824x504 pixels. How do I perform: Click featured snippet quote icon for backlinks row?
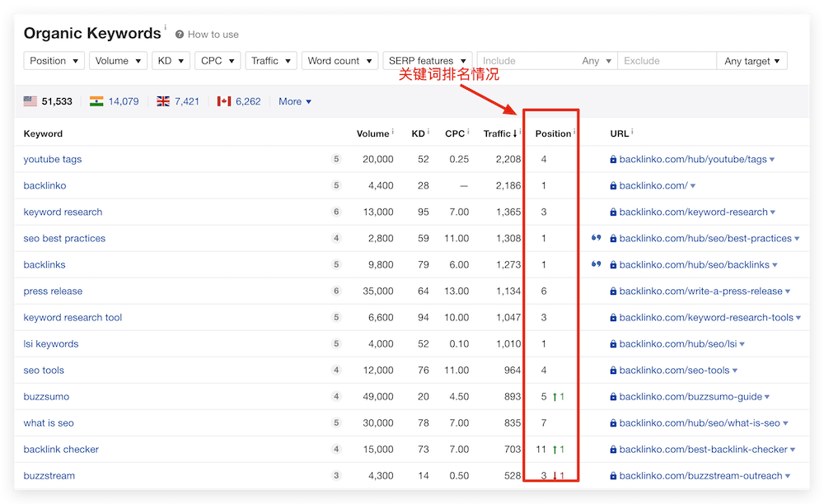click(x=596, y=264)
